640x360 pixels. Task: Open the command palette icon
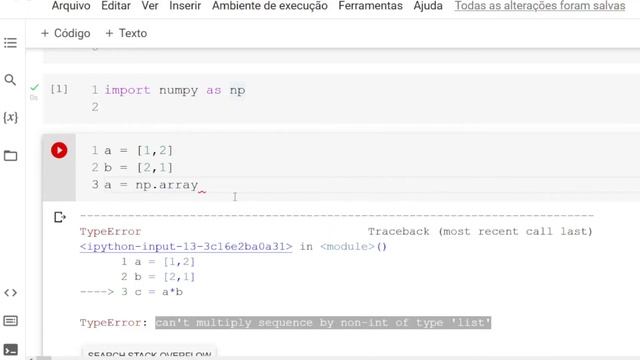click(10, 321)
